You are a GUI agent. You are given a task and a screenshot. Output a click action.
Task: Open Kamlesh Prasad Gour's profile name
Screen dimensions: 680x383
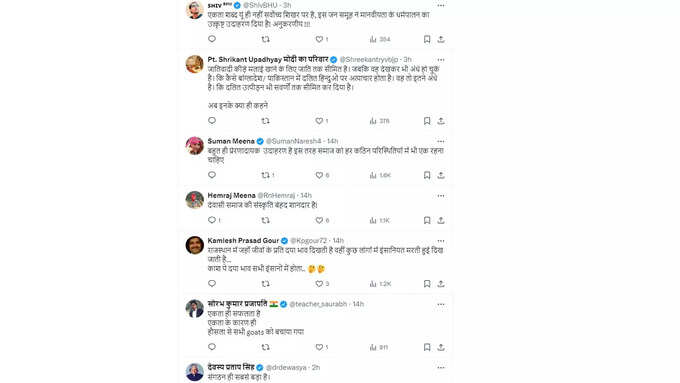point(243,241)
